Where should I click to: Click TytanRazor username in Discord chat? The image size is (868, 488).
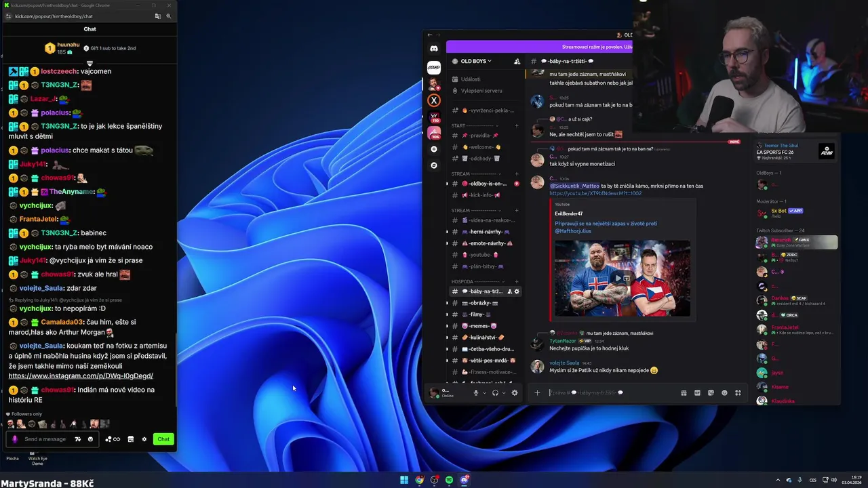562,341
